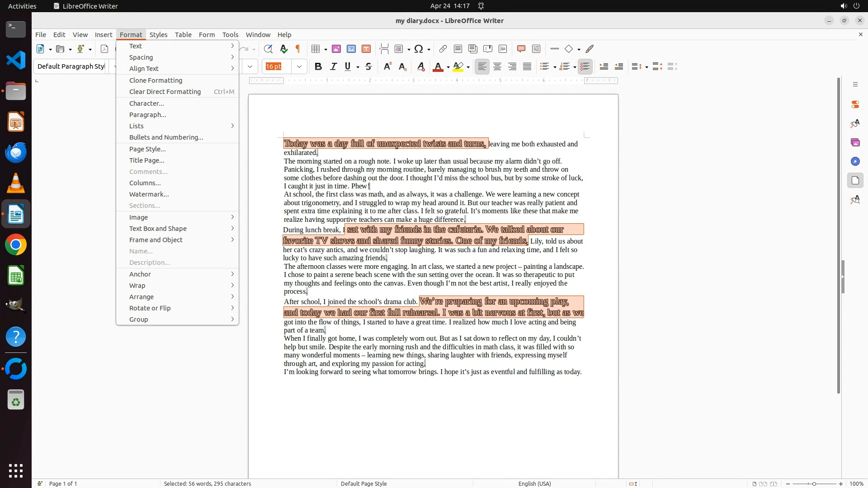The image size is (868, 488).
Task: Click the Clear Direct Formatting icon
Action: point(420,67)
